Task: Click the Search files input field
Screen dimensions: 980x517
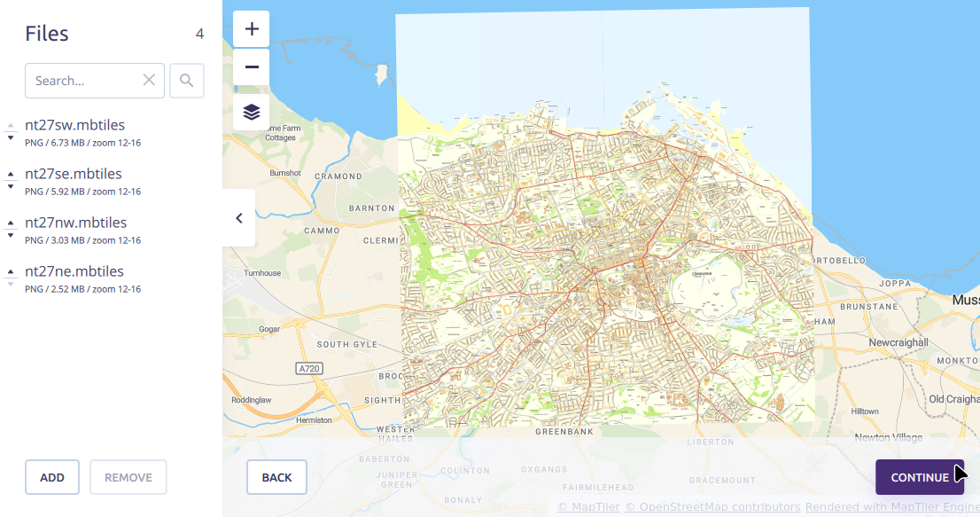Action: (85, 81)
